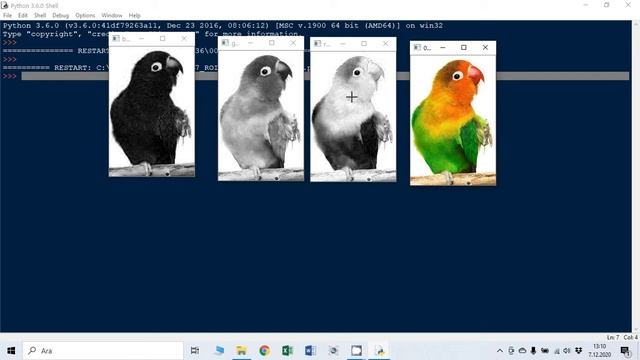
Task: Open Excel from the taskbar
Action: pos(287,351)
